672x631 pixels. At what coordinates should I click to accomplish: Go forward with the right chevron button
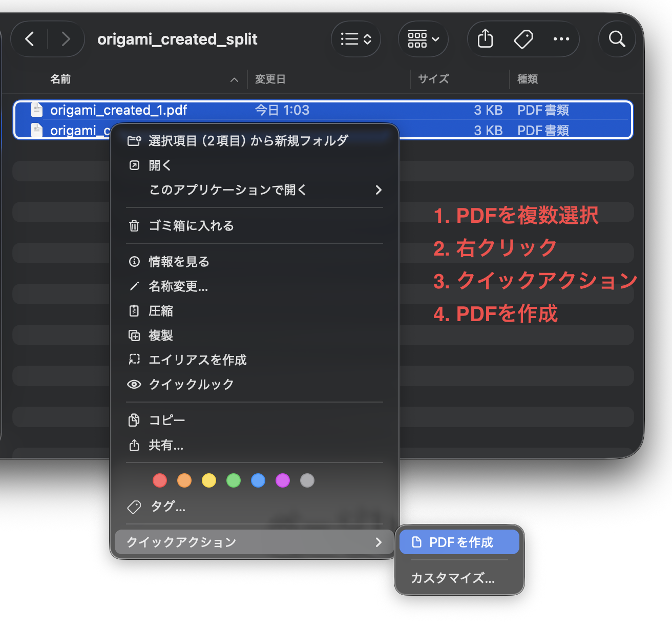coord(66,39)
